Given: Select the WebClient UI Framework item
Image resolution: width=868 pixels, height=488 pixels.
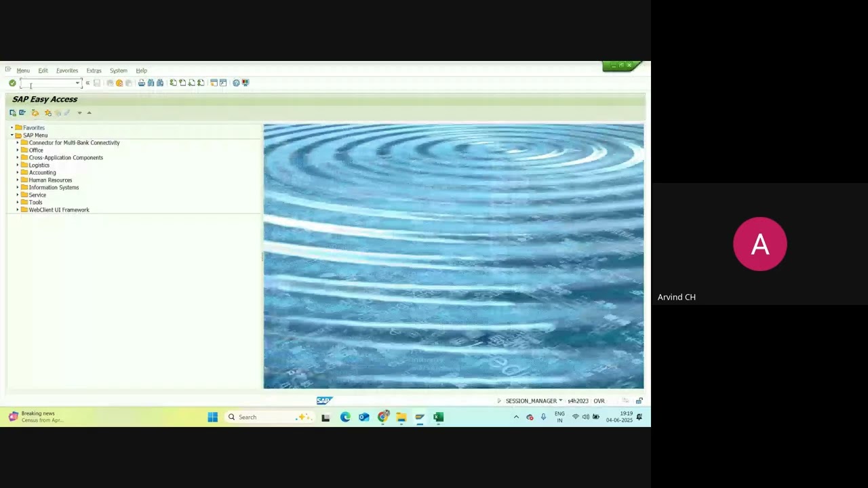Looking at the screenshot, I should [59, 209].
